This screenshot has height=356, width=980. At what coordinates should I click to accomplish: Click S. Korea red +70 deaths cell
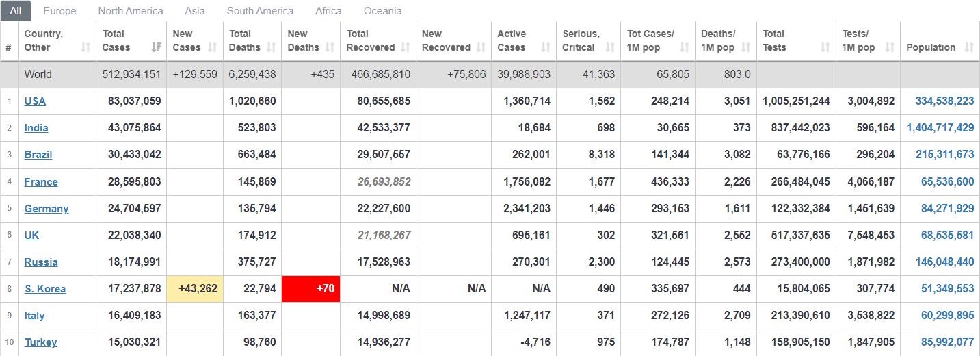[311, 289]
